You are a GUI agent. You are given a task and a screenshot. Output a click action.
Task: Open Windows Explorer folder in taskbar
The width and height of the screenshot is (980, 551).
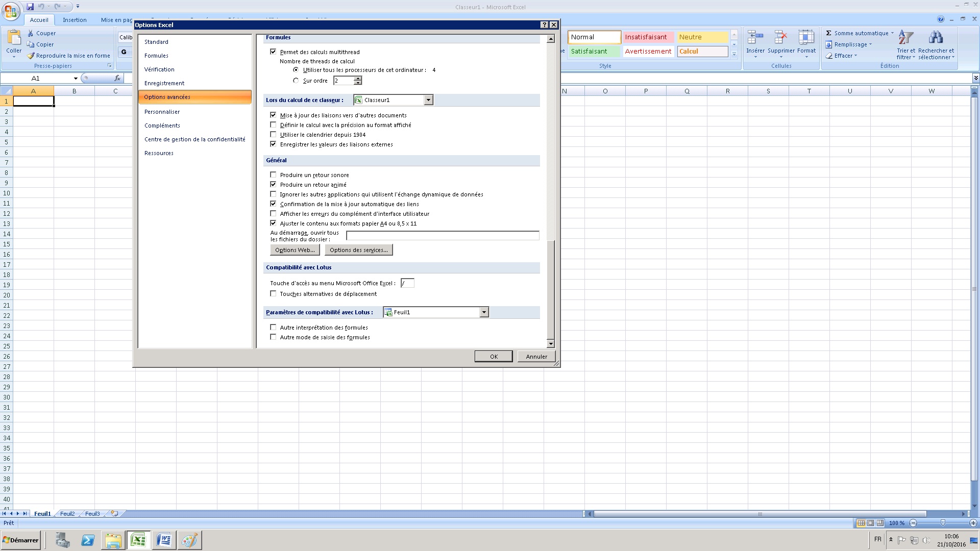113,540
